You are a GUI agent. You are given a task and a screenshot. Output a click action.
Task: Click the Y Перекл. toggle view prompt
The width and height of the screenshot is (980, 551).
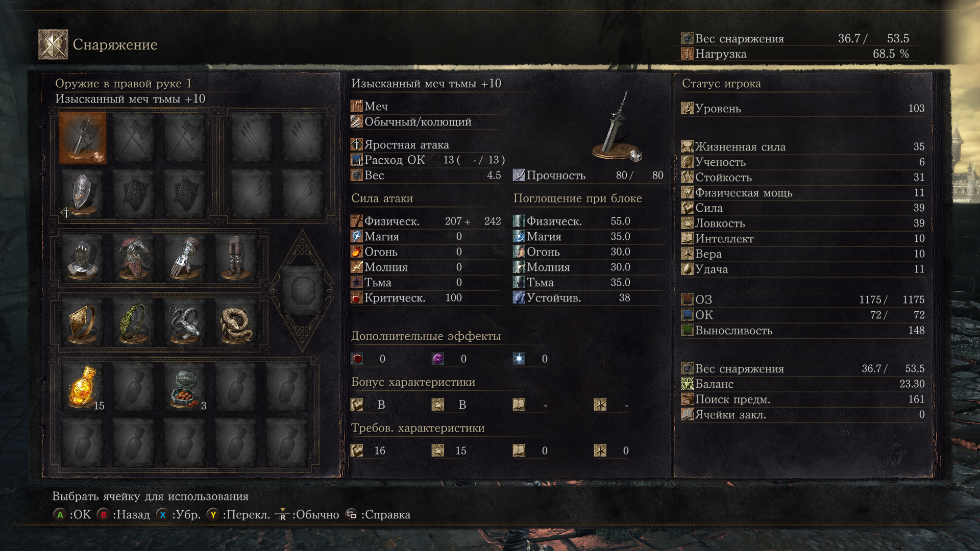coord(238,515)
